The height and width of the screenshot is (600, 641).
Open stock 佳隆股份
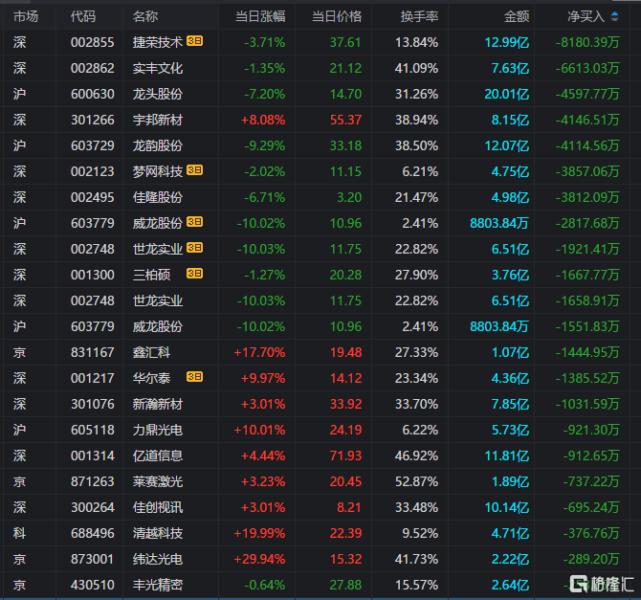click(x=157, y=198)
